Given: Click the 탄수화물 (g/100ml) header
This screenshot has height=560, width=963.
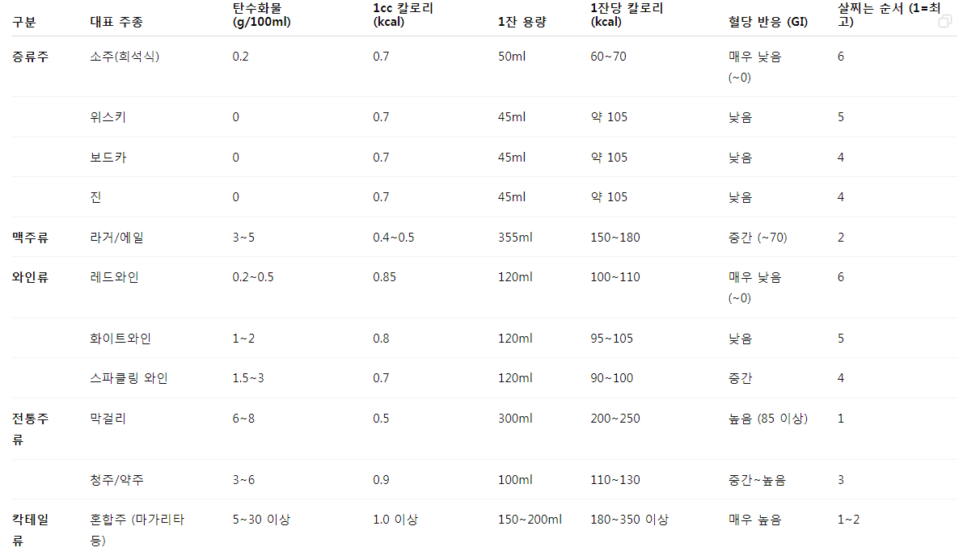Looking at the screenshot, I should 262,15.
